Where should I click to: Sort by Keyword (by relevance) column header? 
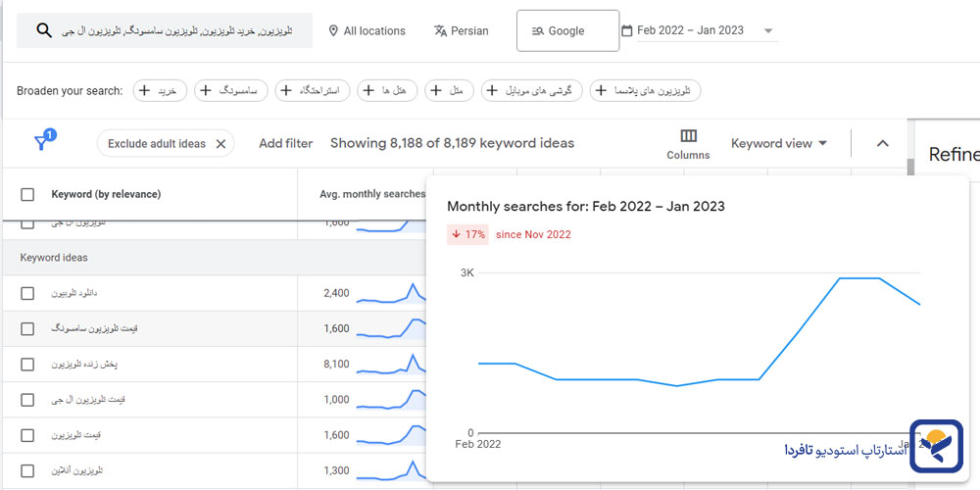click(106, 194)
